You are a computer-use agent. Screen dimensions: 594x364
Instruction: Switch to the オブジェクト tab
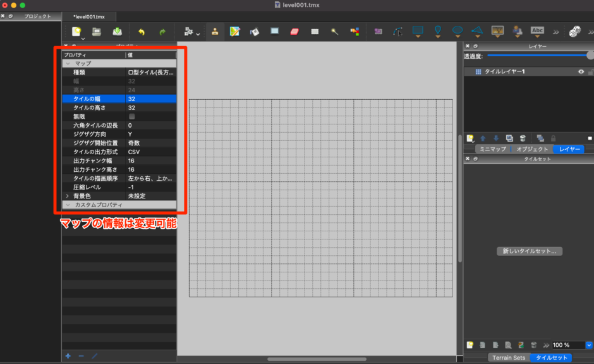point(532,149)
